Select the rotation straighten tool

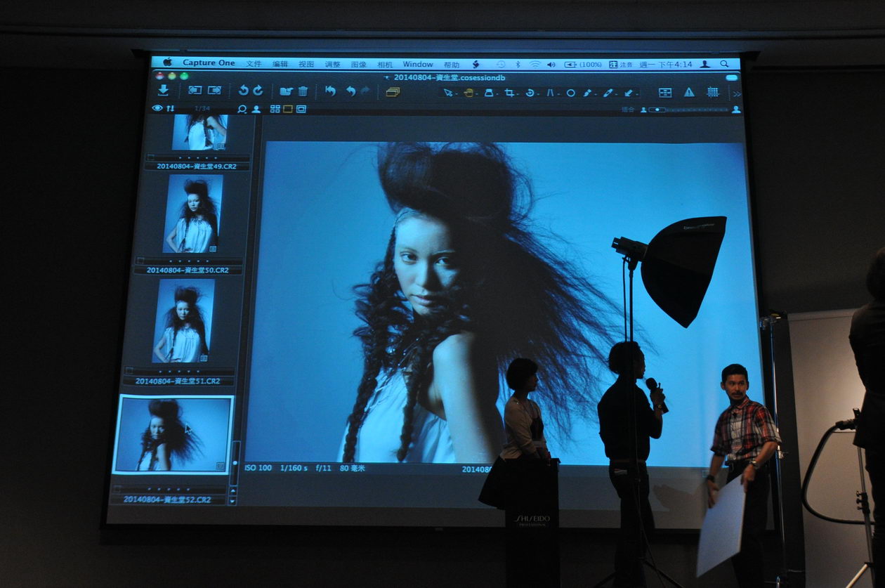coord(530,93)
